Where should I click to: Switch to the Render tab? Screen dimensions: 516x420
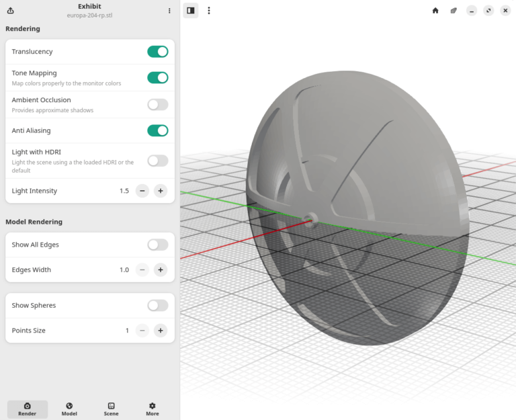[28, 409]
